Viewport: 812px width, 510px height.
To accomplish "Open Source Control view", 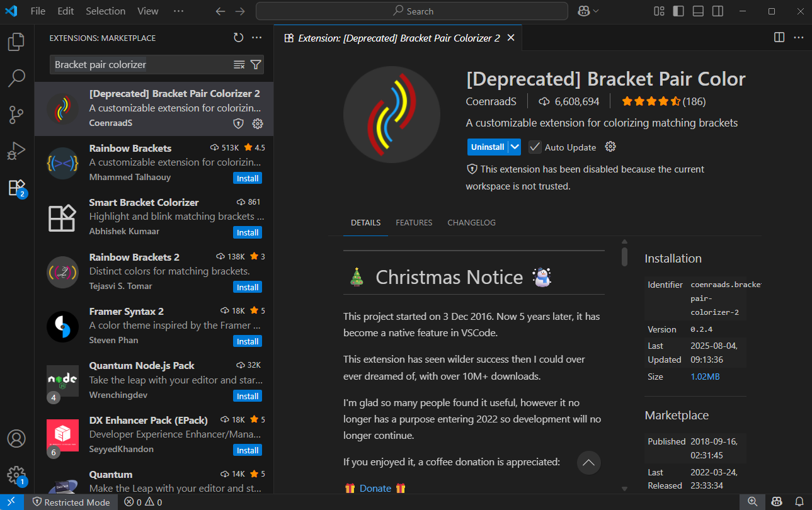I will pos(16,115).
